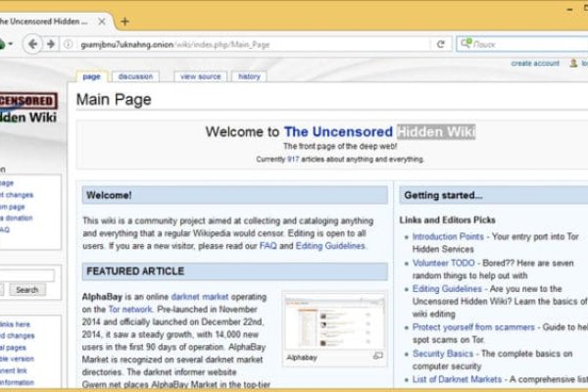Open the Alphabay screenshot thumbnail
The height and width of the screenshot is (392, 588).
(x=334, y=323)
